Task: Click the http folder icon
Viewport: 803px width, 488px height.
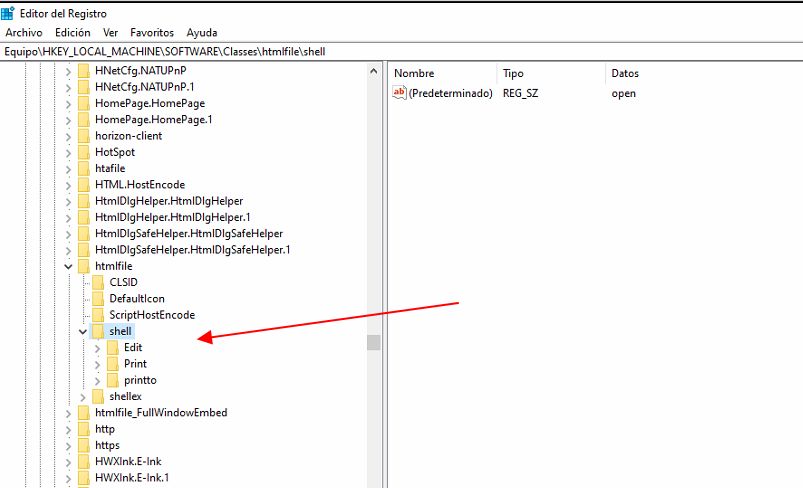Action: click(x=83, y=429)
